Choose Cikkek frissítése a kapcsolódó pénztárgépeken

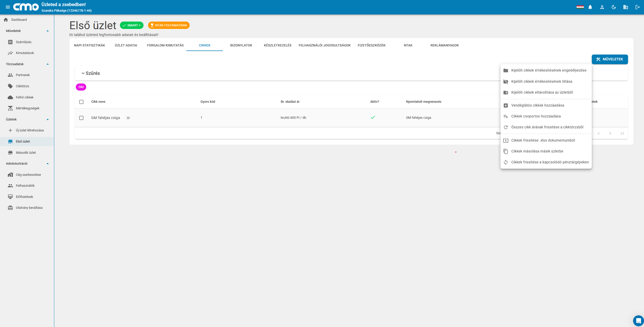[546, 162]
